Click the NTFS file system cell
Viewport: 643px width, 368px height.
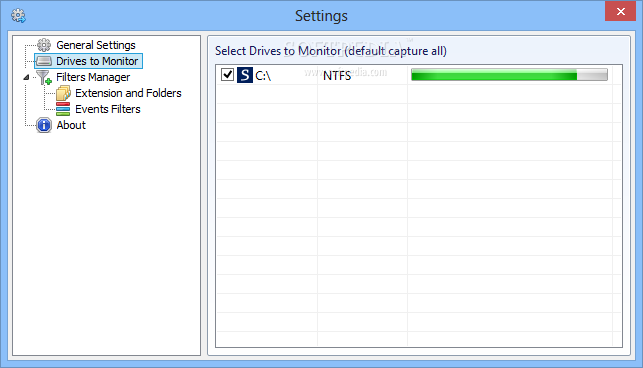pos(337,75)
